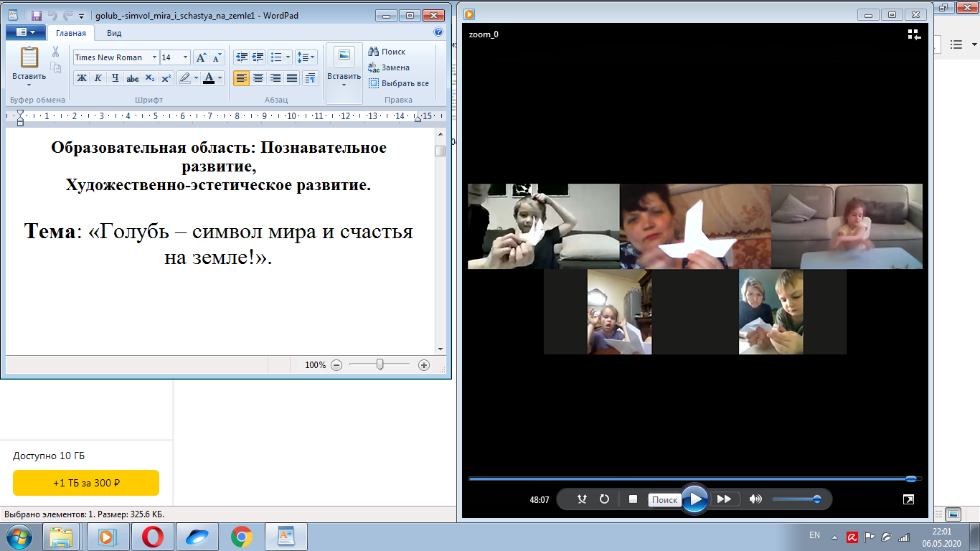Image resolution: width=980 pixels, height=551 pixels.
Task: Click the +1 ТБ за 300 ₽ button
Action: point(86,483)
